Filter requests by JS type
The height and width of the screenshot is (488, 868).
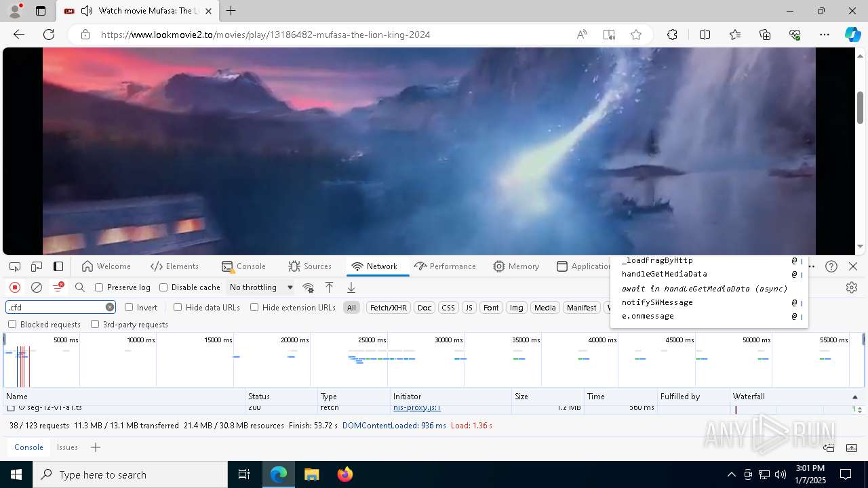coord(469,308)
